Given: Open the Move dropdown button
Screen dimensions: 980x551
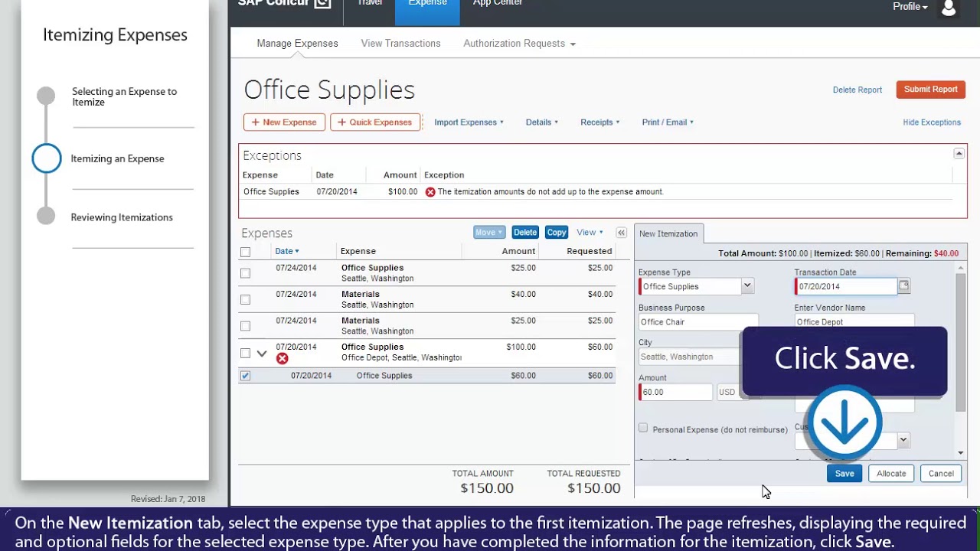Looking at the screenshot, I should 489,233.
